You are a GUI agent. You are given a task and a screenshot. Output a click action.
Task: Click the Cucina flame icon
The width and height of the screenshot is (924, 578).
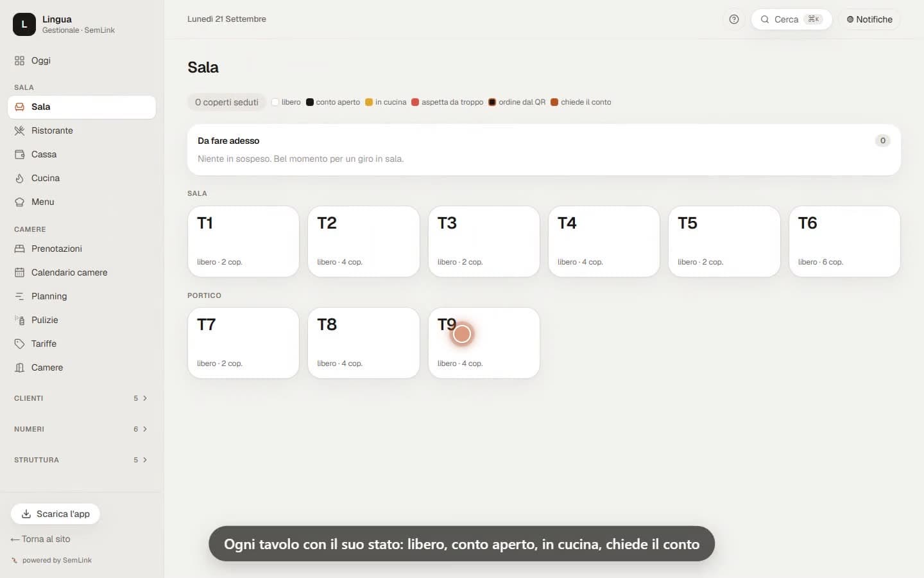click(19, 178)
